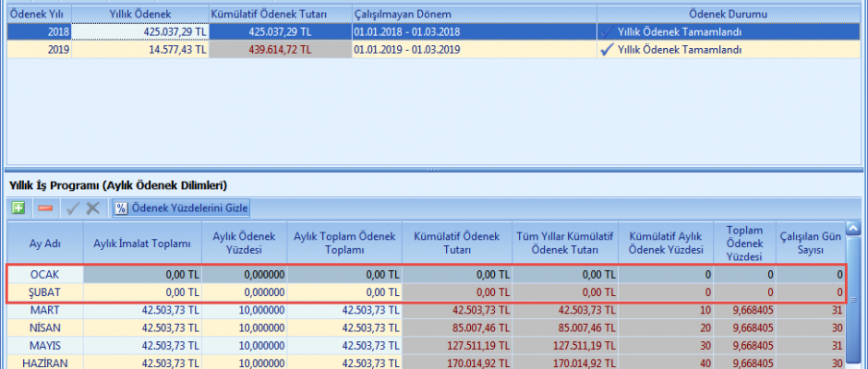868x369 pixels.
Task: Click the 2019 row completion checkmark
Action: click(x=607, y=50)
